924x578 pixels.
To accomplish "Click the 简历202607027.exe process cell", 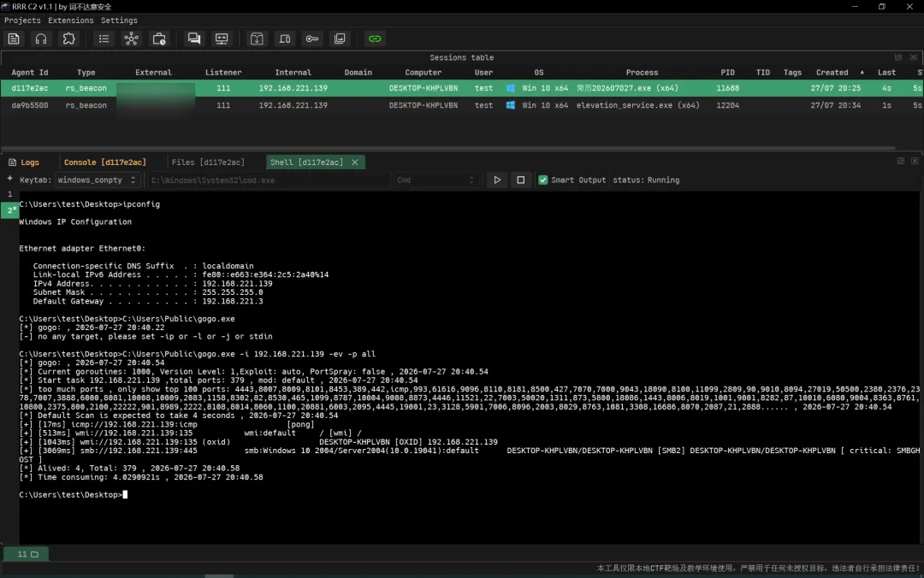I will 627,88.
